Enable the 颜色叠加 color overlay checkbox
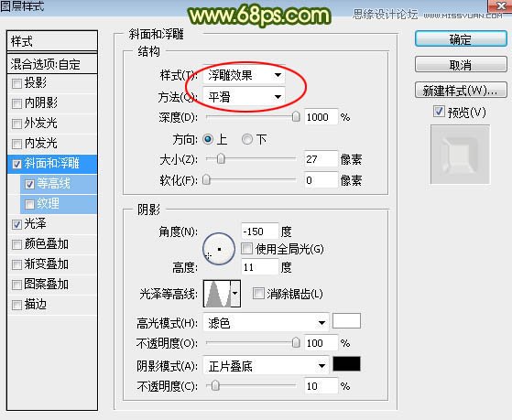Image resolution: width=512 pixels, height=420 pixels. pos(16,244)
